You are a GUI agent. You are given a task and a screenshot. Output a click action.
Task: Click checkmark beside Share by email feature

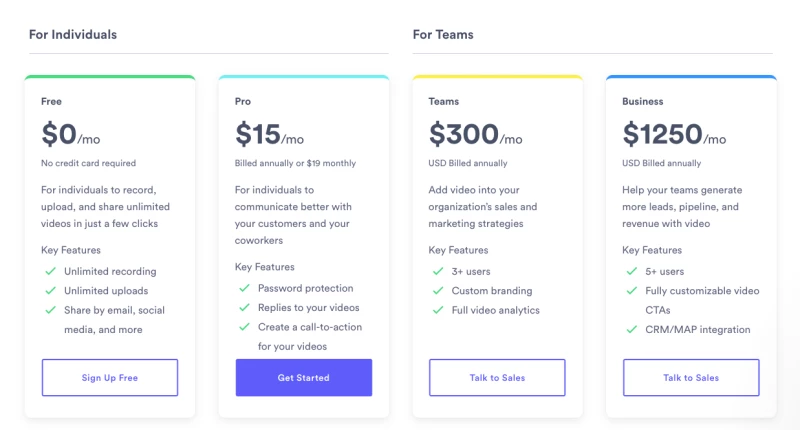coord(50,310)
